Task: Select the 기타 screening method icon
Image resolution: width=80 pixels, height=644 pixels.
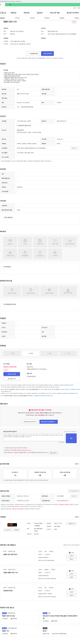Action: (68, 353)
